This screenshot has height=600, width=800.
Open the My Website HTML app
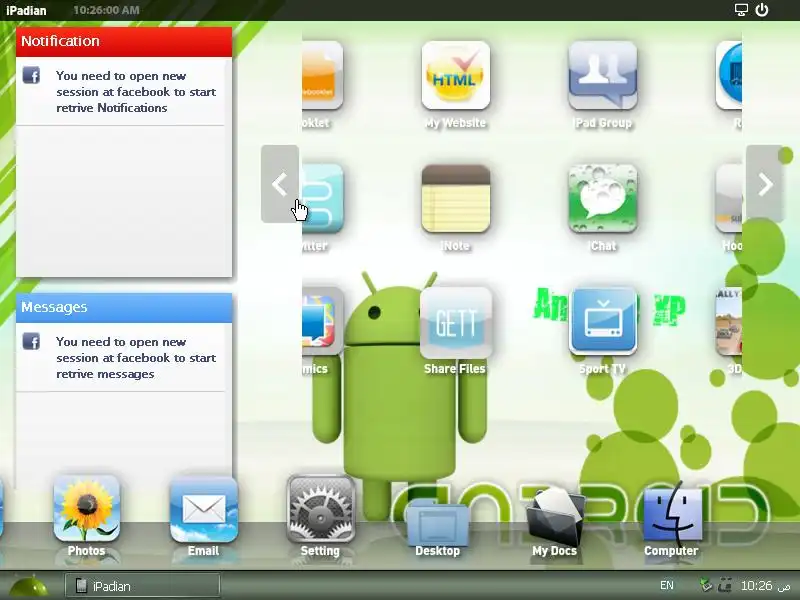click(x=456, y=76)
